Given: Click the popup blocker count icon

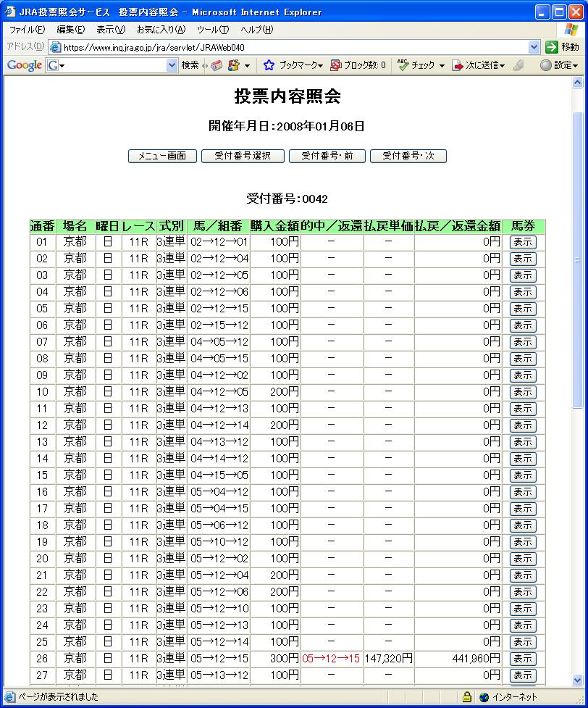Looking at the screenshot, I should [x=335, y=65].
